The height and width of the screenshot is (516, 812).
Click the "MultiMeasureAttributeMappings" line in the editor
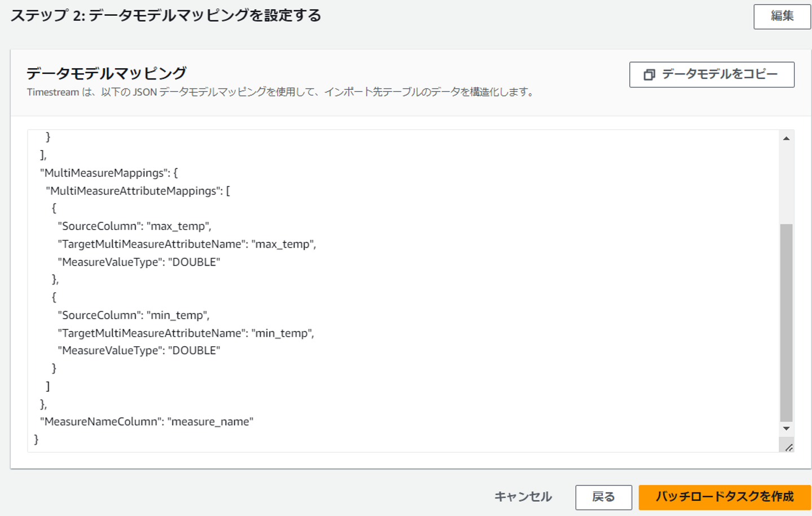pos(138,191)
